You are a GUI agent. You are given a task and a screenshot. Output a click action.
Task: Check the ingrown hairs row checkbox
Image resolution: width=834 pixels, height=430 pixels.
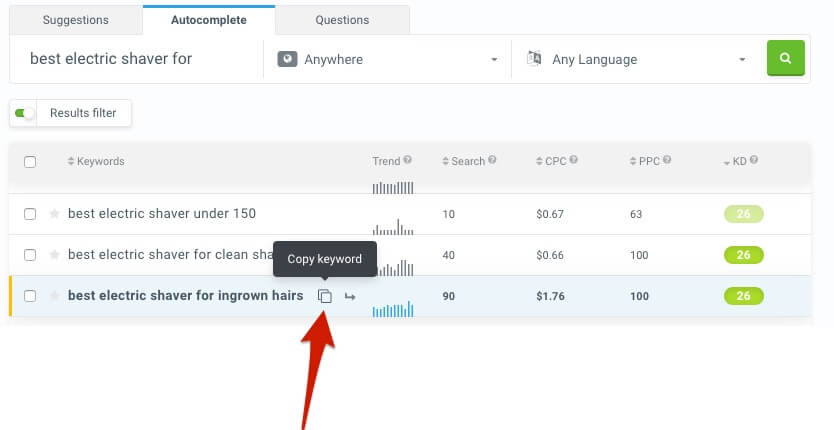30,296
